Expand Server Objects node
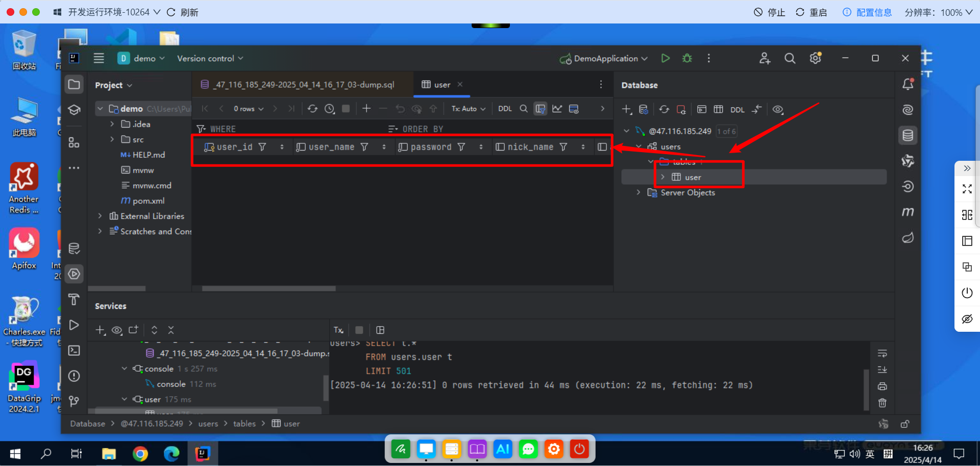 (x=638, y=192)
